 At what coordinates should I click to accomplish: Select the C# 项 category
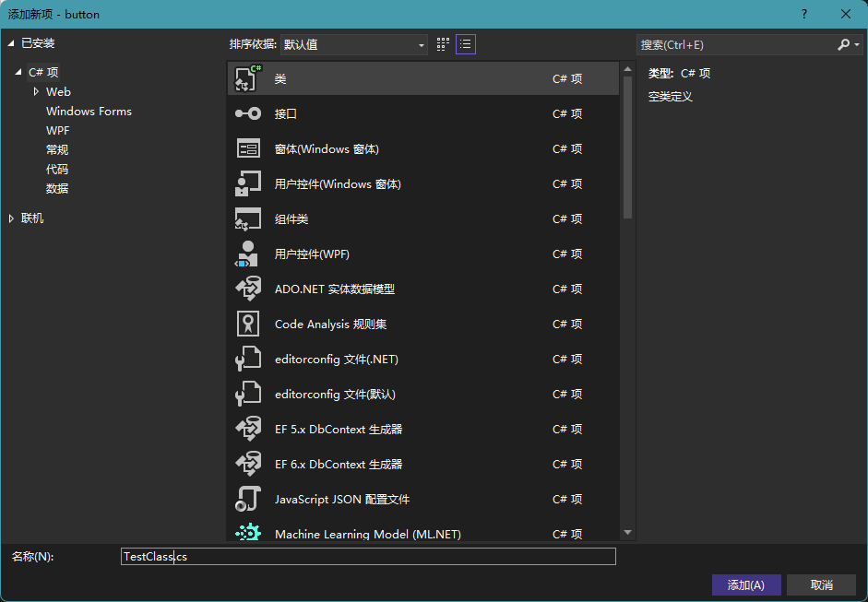[43, 73]
